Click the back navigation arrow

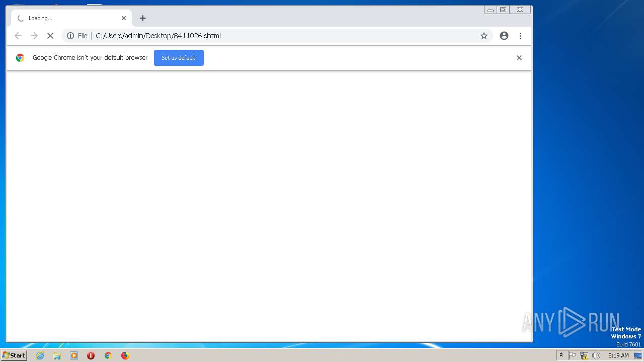click(x=18, y=36)
